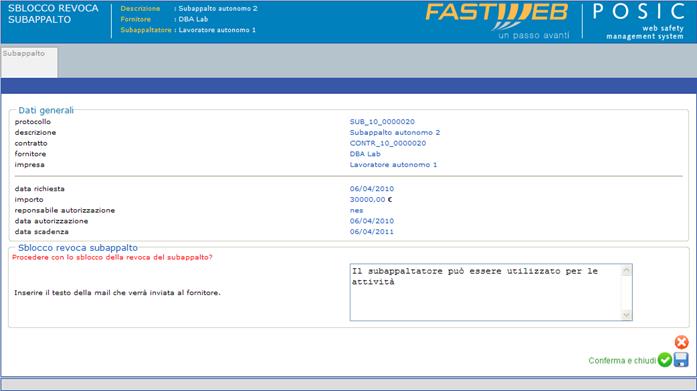Click the importo value 30000,00

coord(368,199)
